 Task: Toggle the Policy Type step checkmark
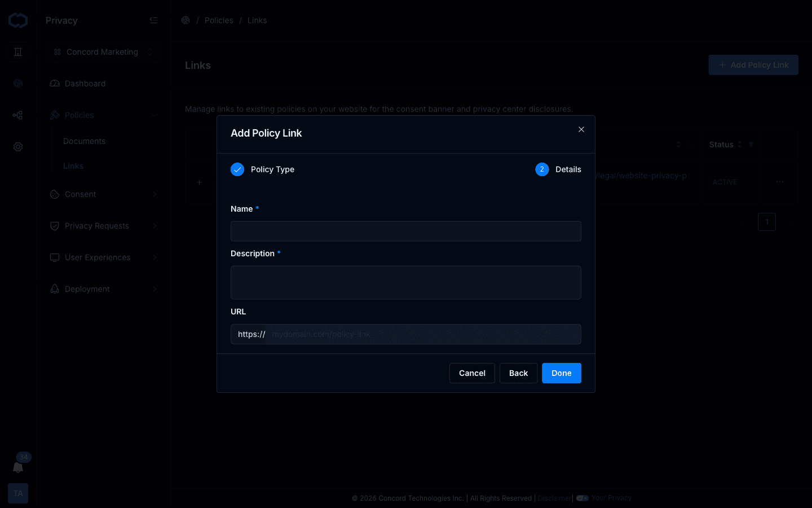[x=237, y=169]
